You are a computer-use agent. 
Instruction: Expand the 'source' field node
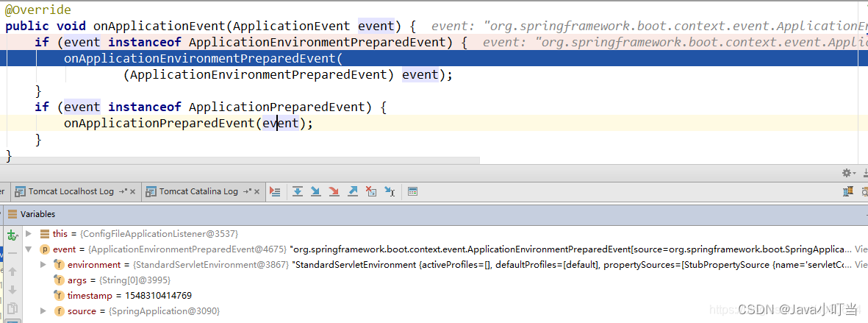click(x=44, y=311)
